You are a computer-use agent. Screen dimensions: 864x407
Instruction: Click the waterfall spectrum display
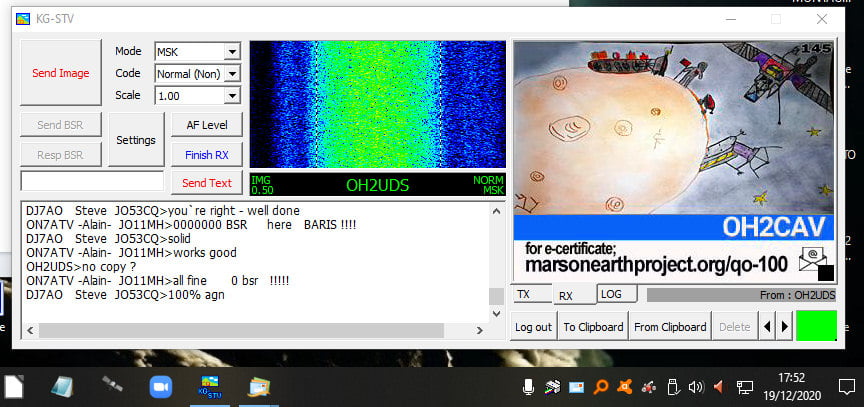pos(377,104)
